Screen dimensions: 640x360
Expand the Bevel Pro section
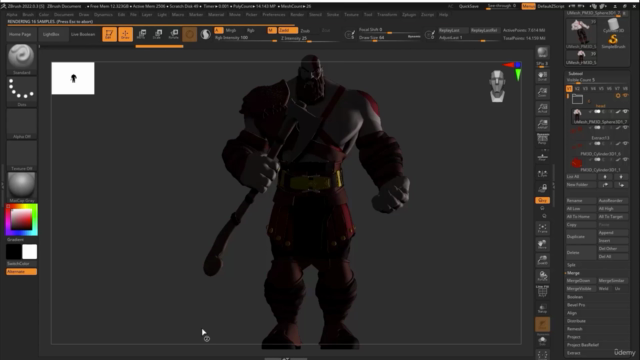tap(576, 305)
